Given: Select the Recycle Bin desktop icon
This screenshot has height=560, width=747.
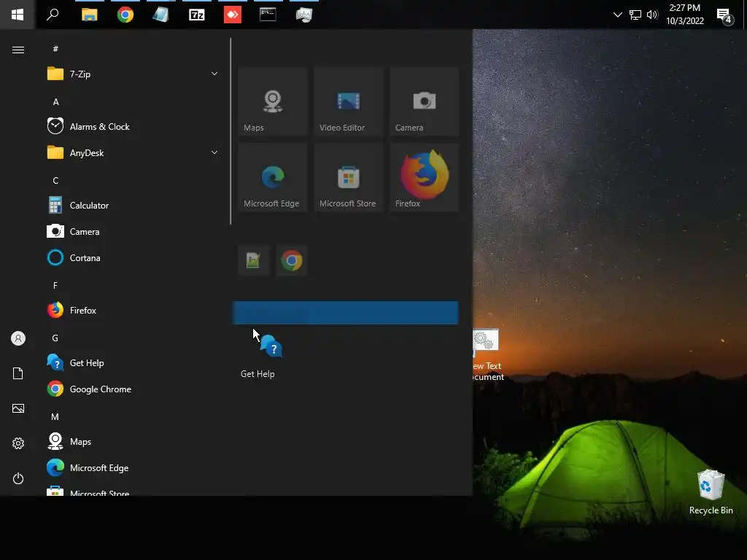Looking at the screenshot, I should [x=711, y=492].
